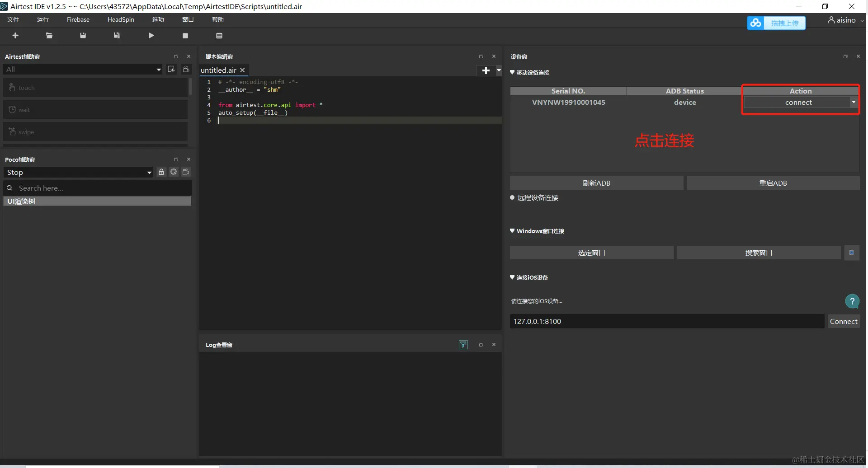Click the search magnifier in Poco panel

click(x=9, y=188)
